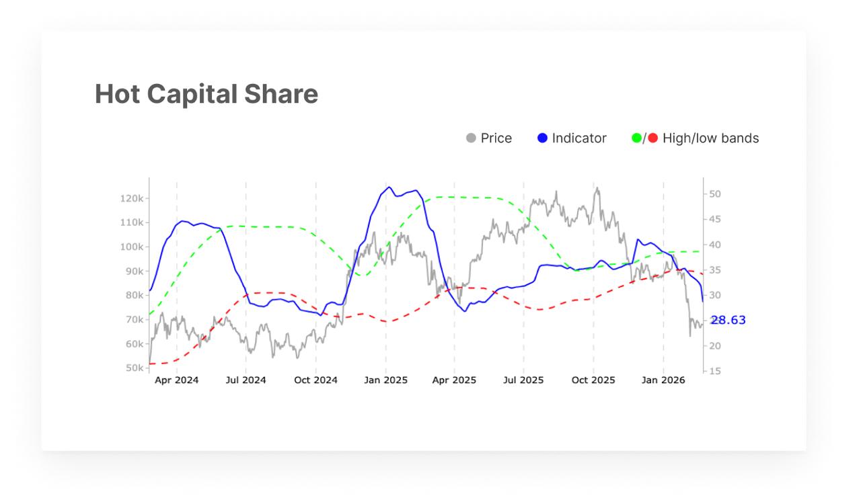The image size is (861, 504).
Task: Click the green high band legend dot
Action: [636, 138]
